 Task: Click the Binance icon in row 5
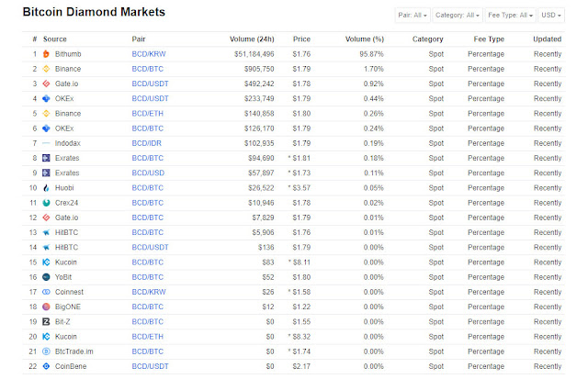pos(46,114)
